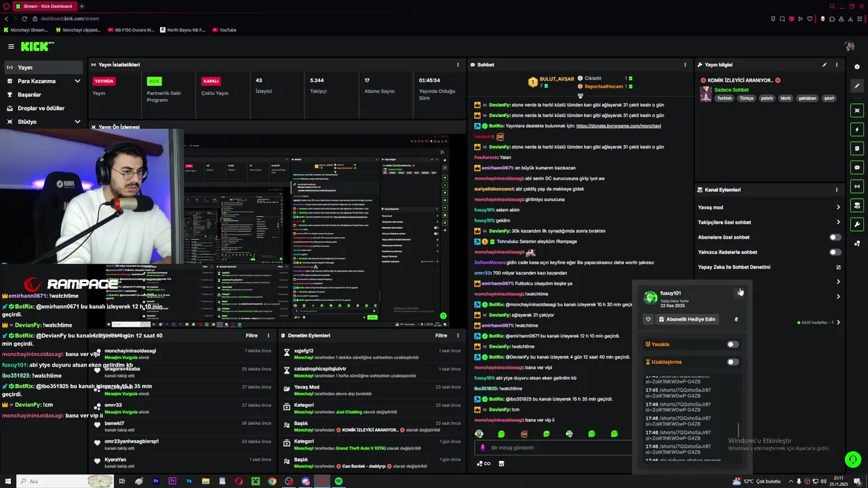
Task: Expand Aktif hedefler chevron
Action: pyautogui.click(x=838, y=323)
